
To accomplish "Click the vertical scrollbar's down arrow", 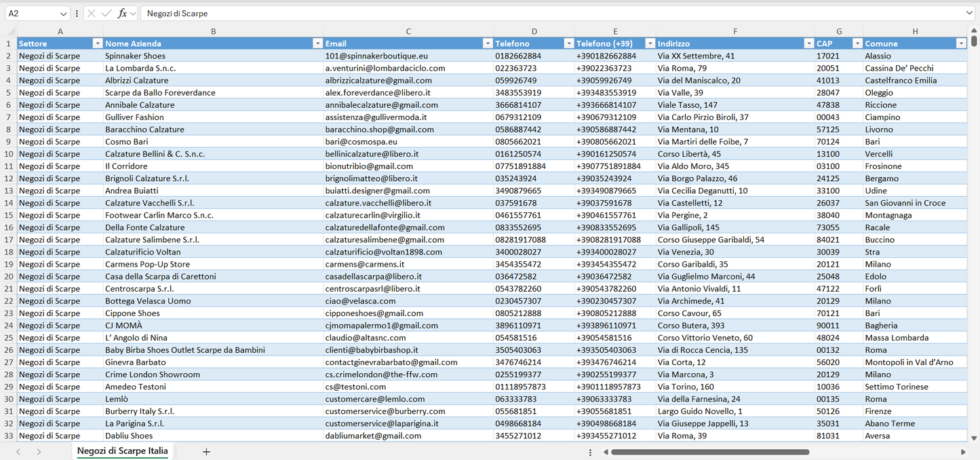I will [x=975, y=438].
